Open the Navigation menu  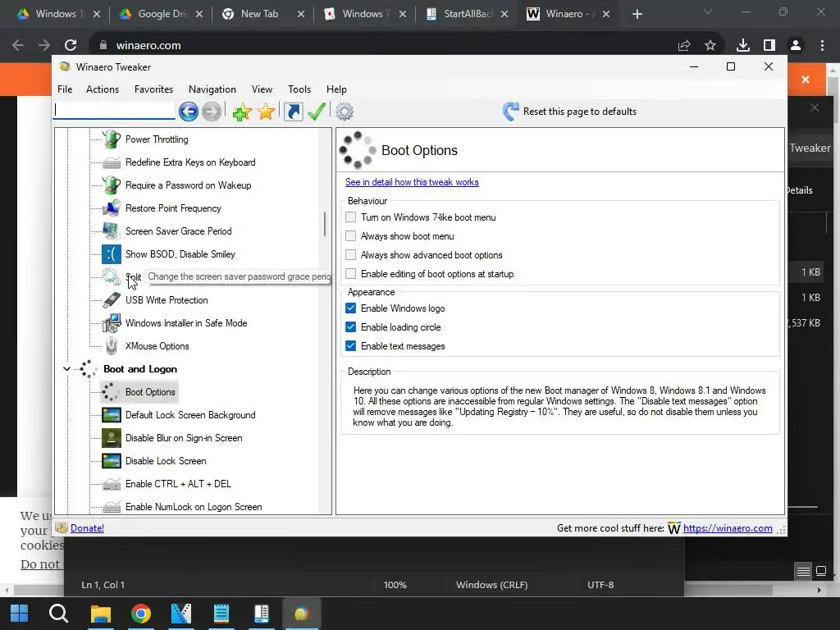click(x=212, y=89)
